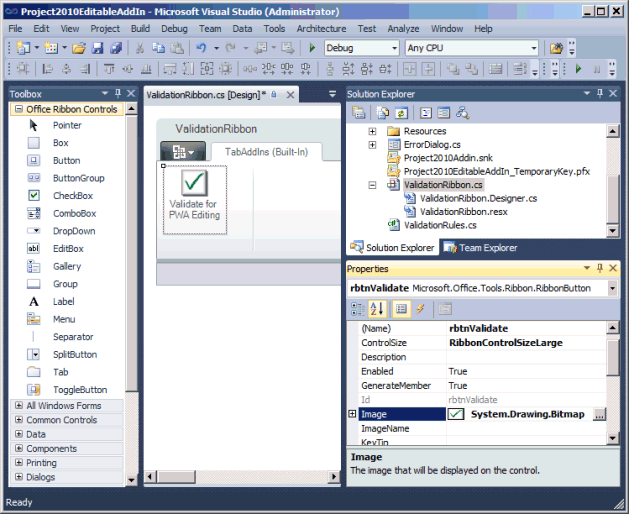629x514 pixels.
Task: Click the Image property ellipsis button
Action: 599,414
